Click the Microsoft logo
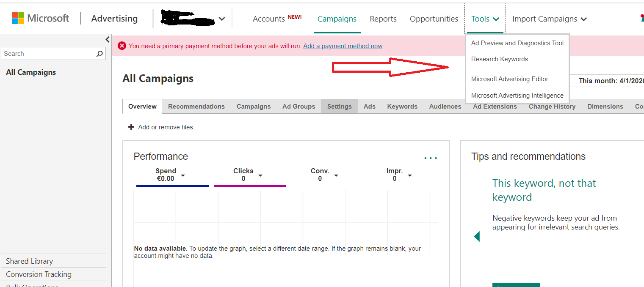Image resolution: width=644 pixels, height=287 pixels. tap(40, 18)
